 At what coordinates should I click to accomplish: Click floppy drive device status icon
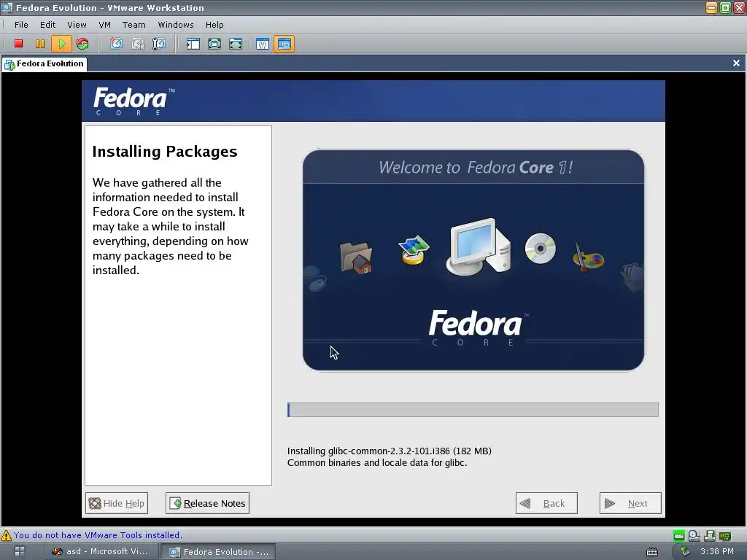(x=709, y=536)
